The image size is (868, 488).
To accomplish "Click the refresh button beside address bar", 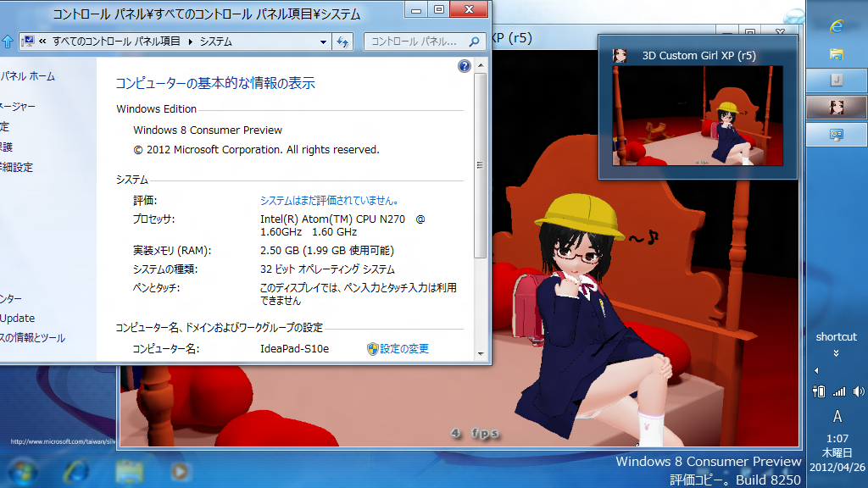I will tap(343, 42).
